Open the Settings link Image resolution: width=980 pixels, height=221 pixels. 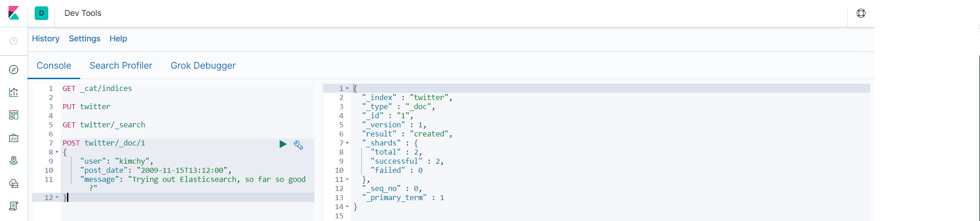click(x=84, y=39)
